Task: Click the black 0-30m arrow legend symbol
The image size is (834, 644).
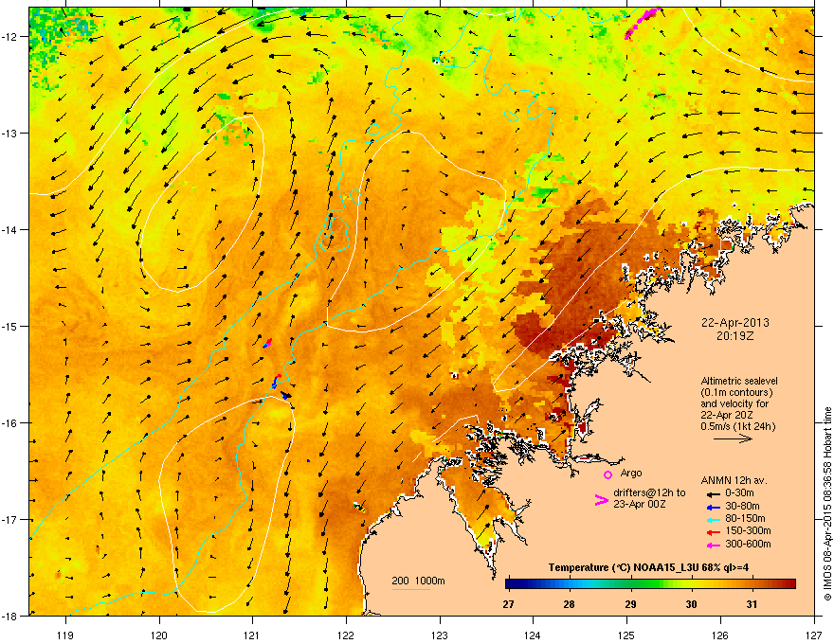Action: (x=712, y=494)
